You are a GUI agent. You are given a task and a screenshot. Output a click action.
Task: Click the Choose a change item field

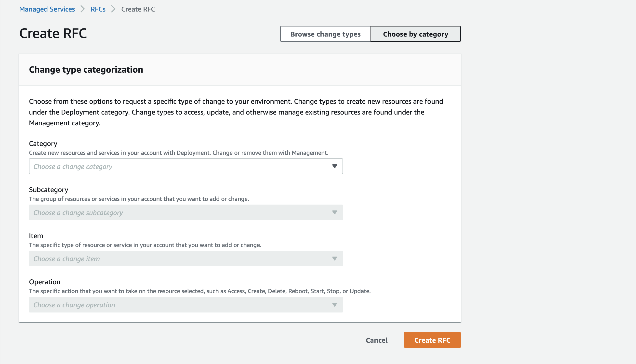click(x=175, y=259)
